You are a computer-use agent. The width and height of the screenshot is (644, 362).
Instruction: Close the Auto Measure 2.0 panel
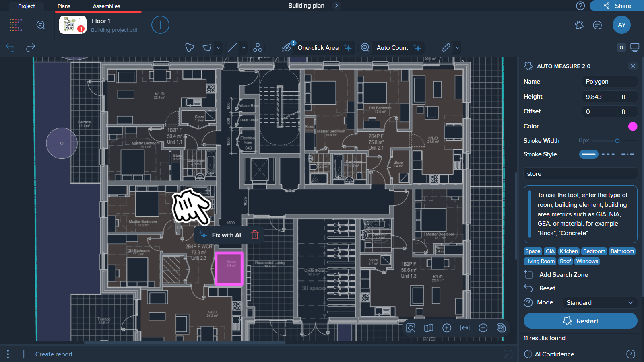tap(633, 66)
